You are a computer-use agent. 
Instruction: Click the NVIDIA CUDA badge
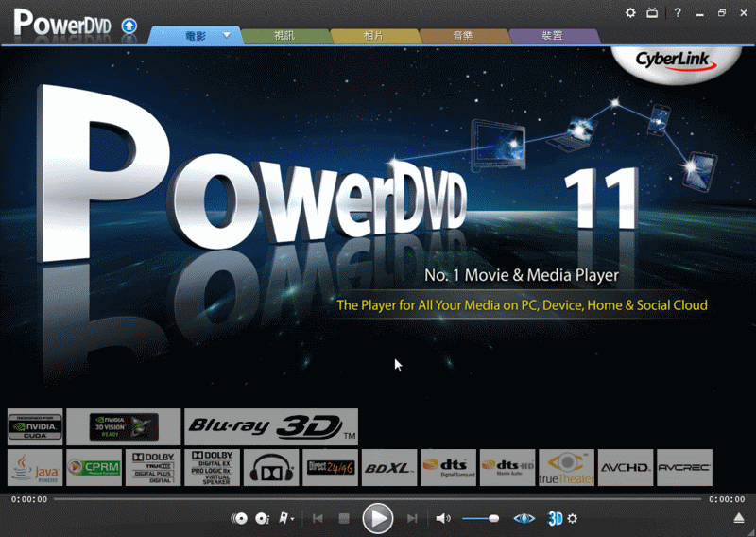coord(35,427)
